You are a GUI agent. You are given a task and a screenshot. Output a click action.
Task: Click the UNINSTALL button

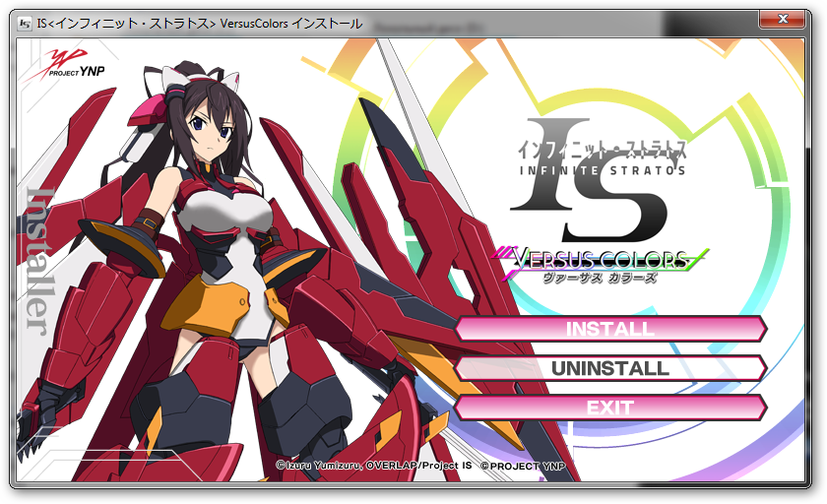pos(610,368)
